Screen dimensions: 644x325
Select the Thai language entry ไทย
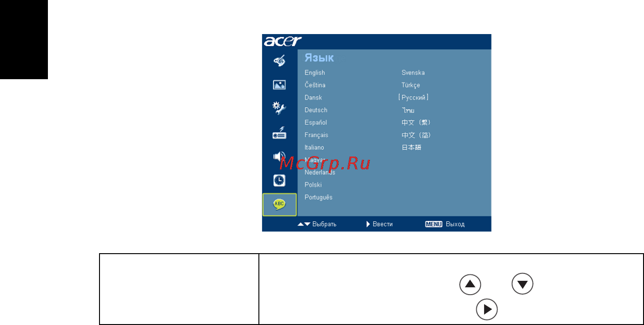pyautogui.click(x=408, y=110)
